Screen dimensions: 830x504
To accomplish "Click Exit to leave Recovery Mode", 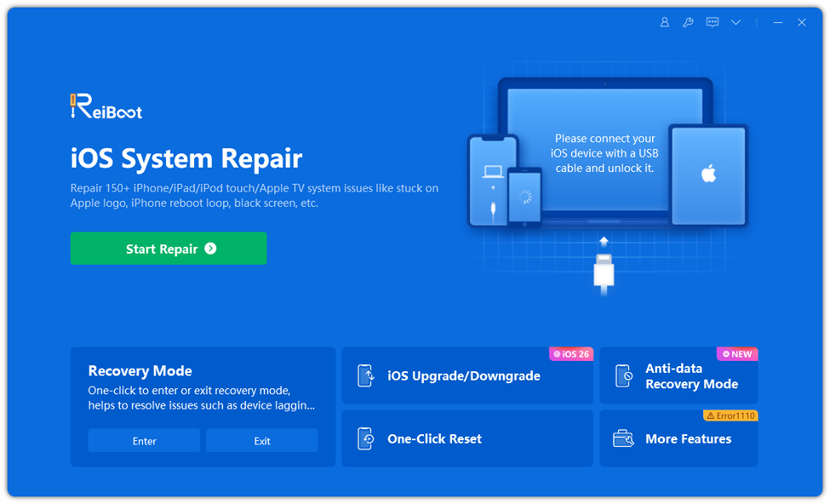I will click(x=260, y=440).
